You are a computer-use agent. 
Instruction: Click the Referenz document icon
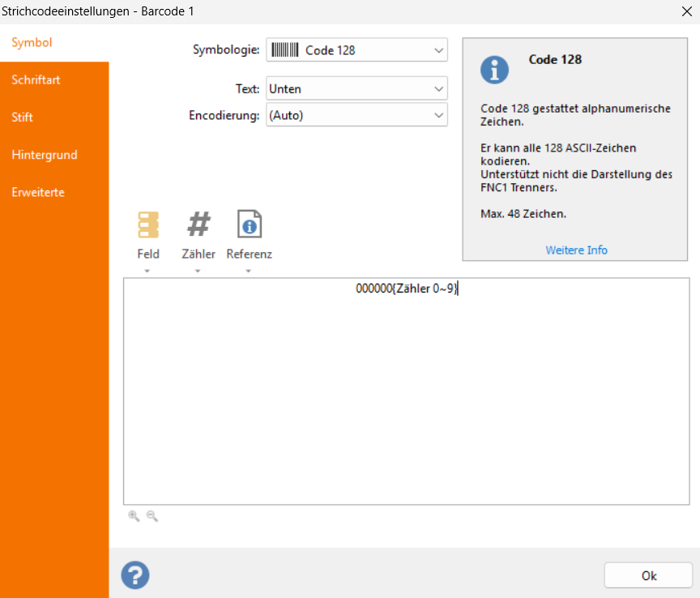(249, 224)
